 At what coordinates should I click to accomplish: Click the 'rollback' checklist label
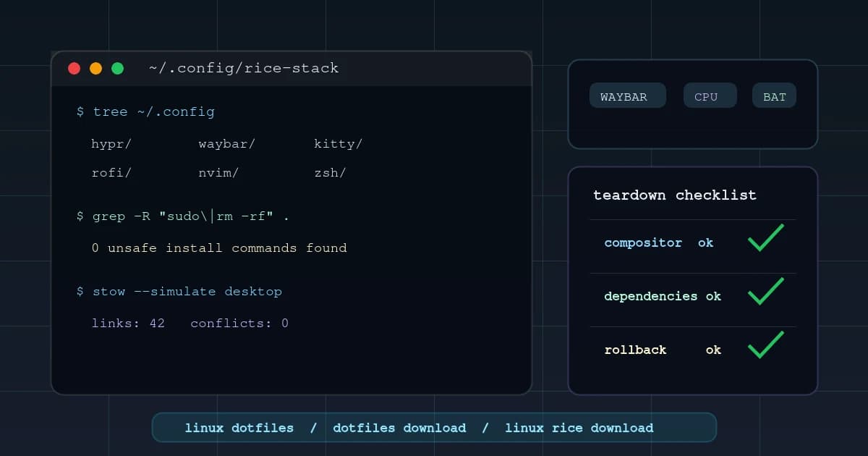(x=635, y=350)
